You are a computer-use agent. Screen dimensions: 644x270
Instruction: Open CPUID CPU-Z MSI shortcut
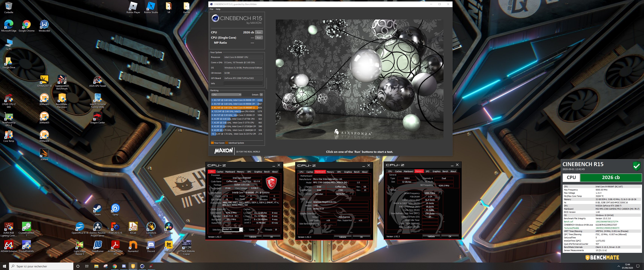click(9, 101)
